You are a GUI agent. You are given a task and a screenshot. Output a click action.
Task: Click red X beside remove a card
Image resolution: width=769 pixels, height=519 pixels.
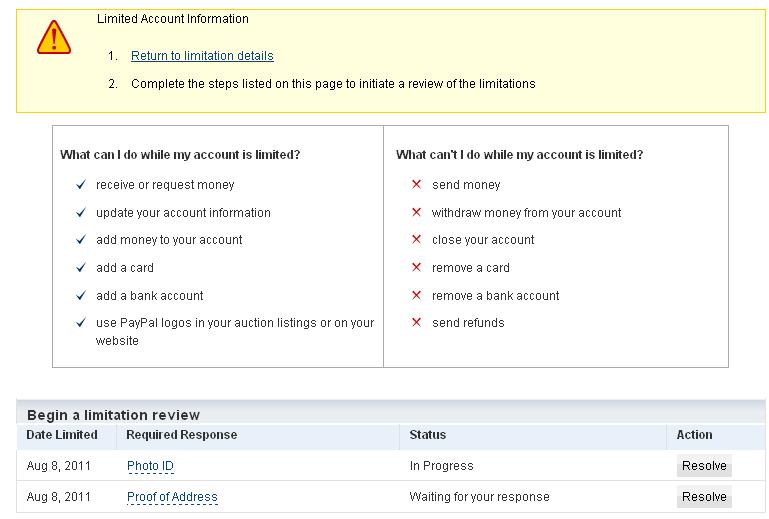pyautogui.click(x=417, y=268)
